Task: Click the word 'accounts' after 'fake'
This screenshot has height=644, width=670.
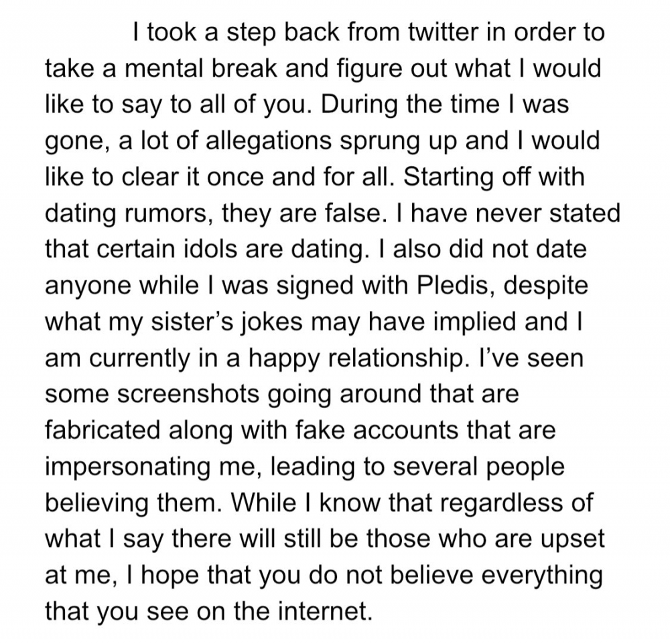Action: coord(405,430)
